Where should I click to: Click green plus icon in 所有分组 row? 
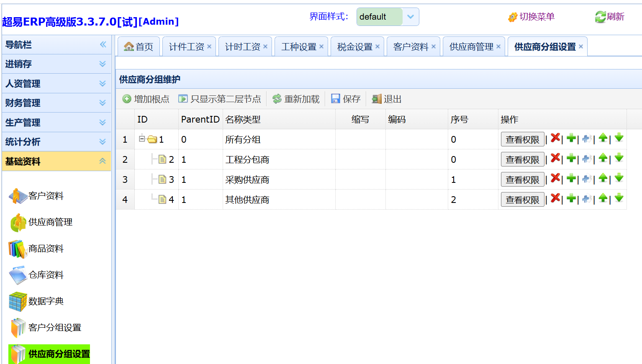[x=571, y=138]
